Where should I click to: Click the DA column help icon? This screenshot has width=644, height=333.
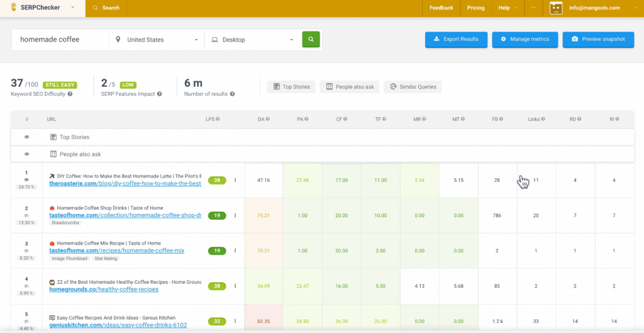point(267,119)
